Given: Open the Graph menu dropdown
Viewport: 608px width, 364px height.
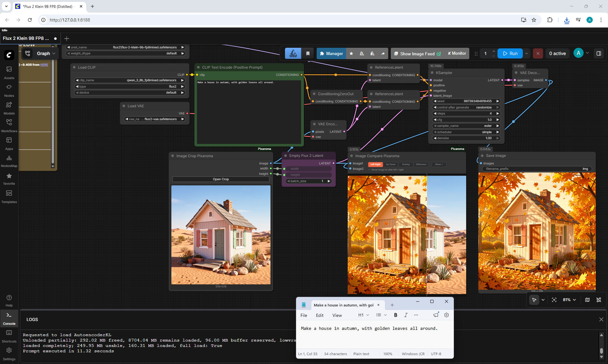Looking at the screenshot, I should [x=46, y=53].
